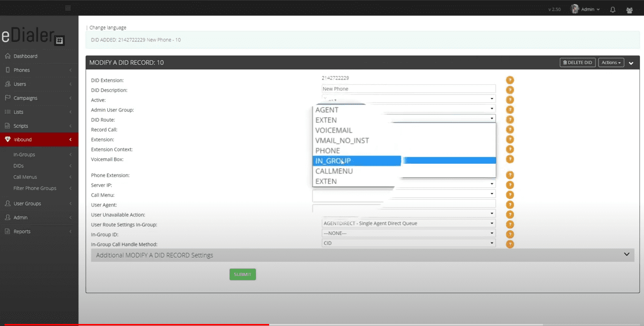Expand the Users sidebar menu

tap(39, 84)
